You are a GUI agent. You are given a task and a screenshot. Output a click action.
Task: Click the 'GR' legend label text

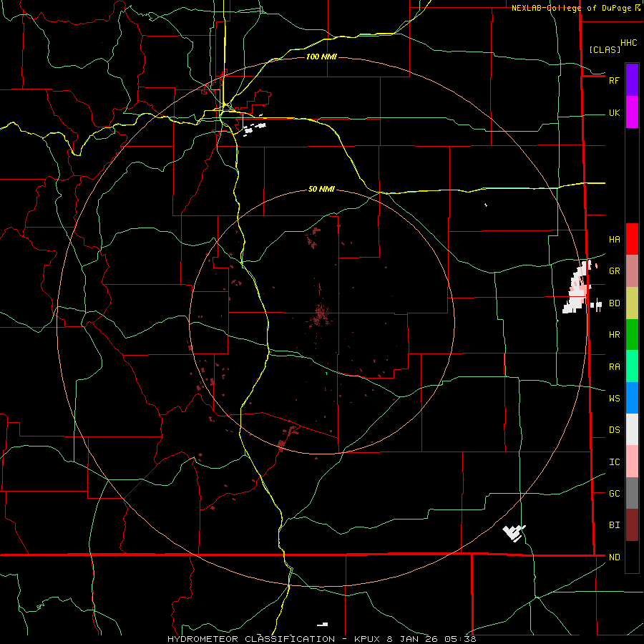tap(614, 271)
